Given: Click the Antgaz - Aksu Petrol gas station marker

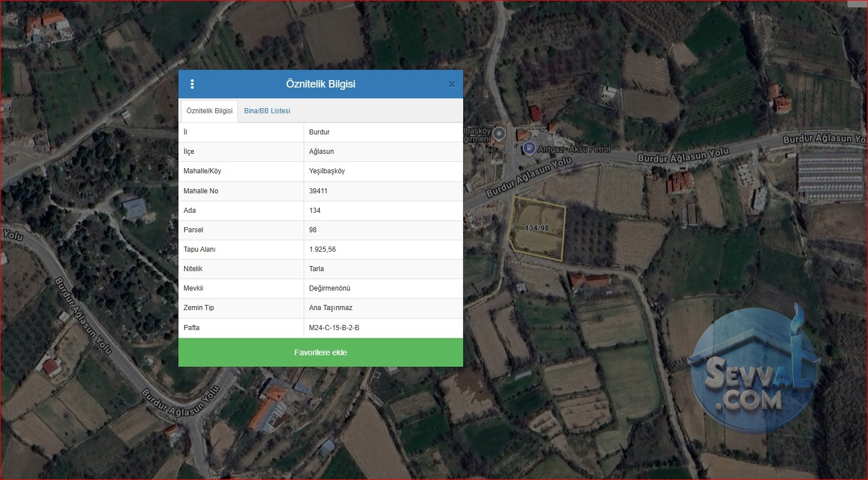Looking at the screenshot, I should click(529, 148).
